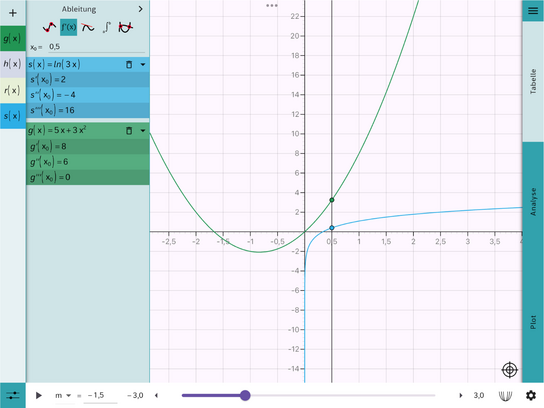Recenter the graph with the crosshair icon
544x408 pixels.
(509, 370)
